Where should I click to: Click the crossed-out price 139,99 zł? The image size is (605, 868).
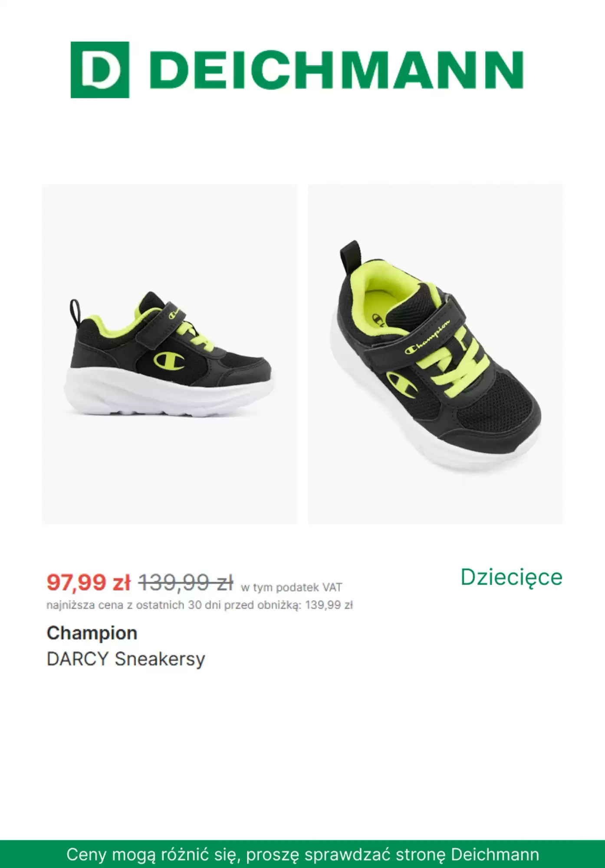click(x=186, y=582)
